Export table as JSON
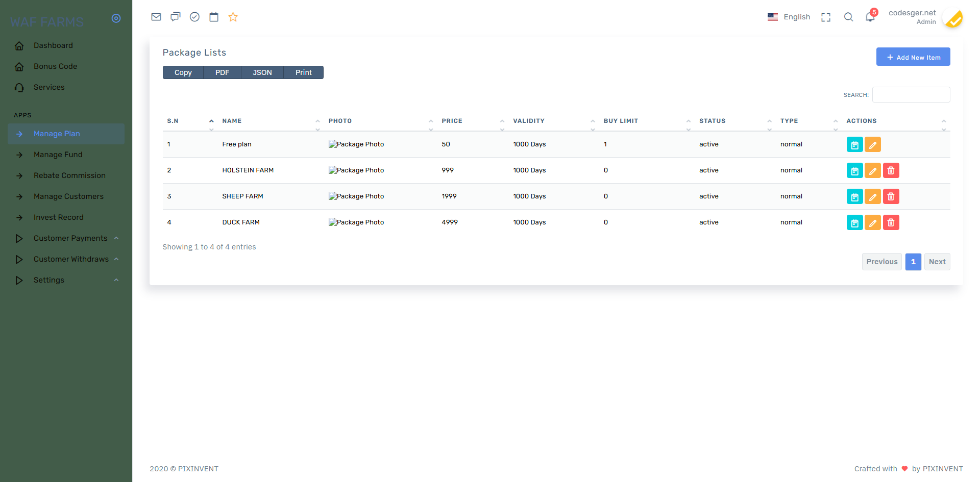 tap(262, 72)
